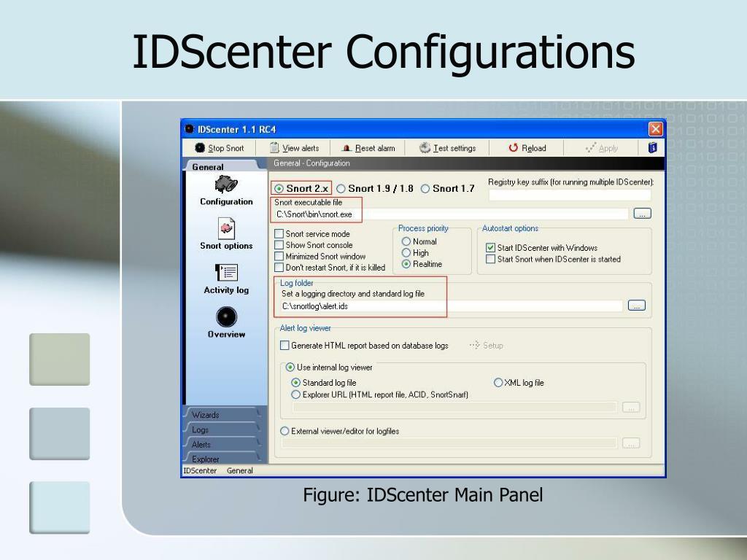This screenshot has width=747, height=560.
Task: Select the Snort 1.9 / 1.8 radio button
Action: tap(341, 189)
